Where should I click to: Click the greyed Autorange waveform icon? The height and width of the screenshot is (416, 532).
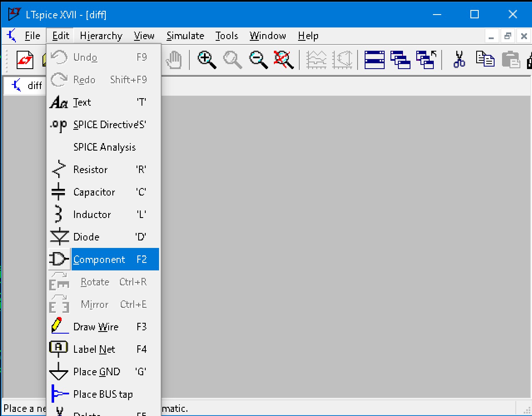[x=316, y=60]
